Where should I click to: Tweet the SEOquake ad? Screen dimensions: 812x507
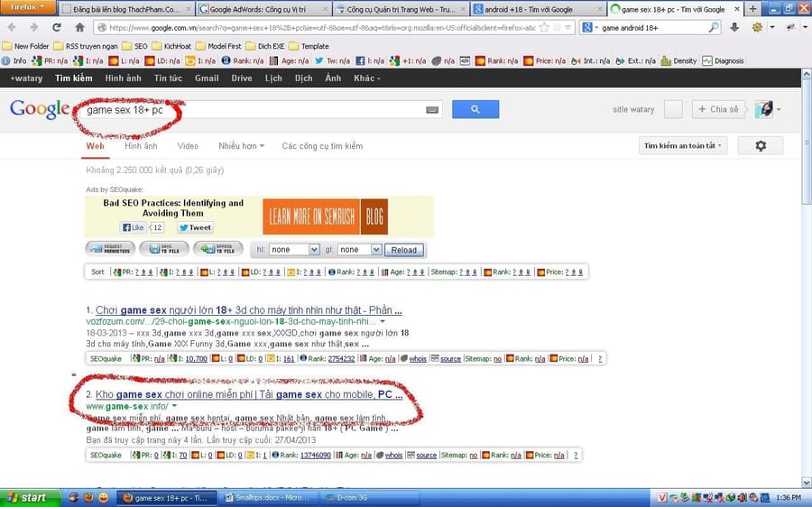click(195, 227)
